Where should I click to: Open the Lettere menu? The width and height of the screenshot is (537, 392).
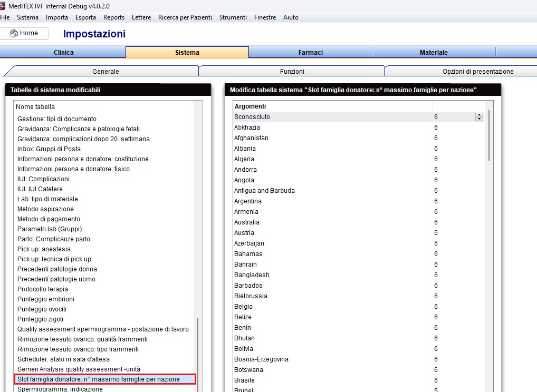pyautogui.click(x=141, y=17)
